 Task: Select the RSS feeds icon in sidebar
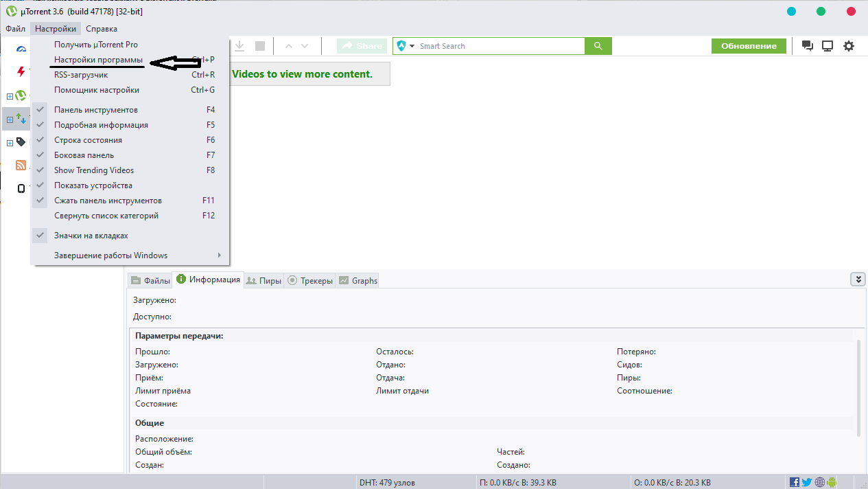pos(21,165)
